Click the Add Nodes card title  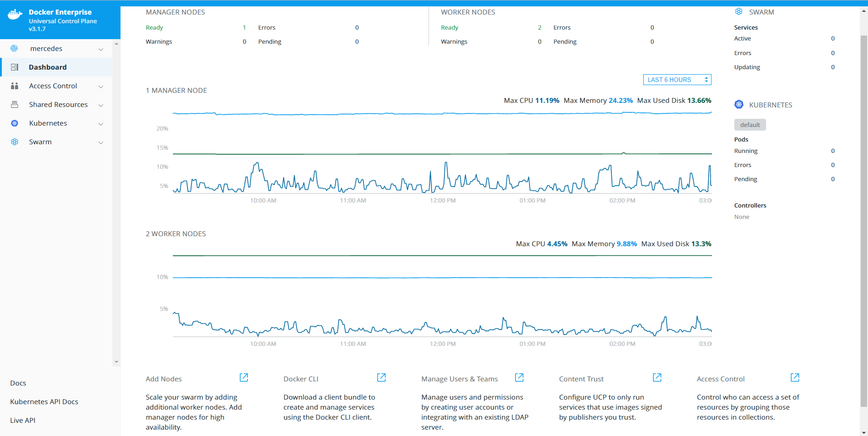164,379
